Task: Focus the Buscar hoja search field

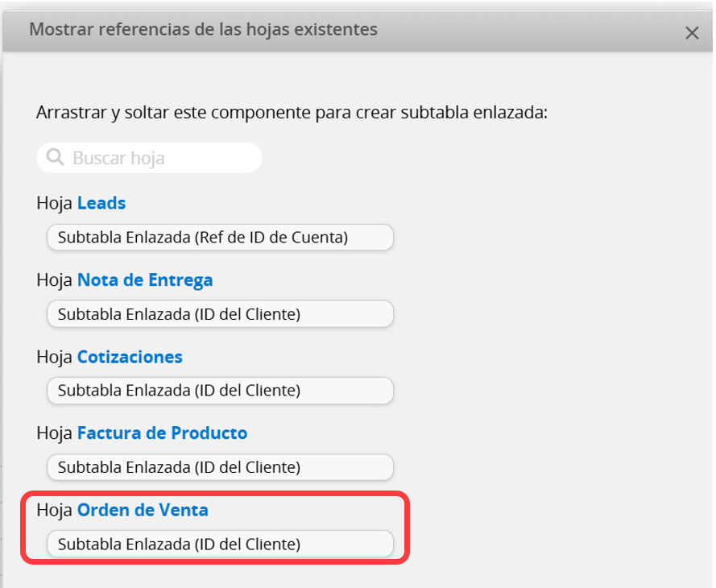Action: click(161, 158)
